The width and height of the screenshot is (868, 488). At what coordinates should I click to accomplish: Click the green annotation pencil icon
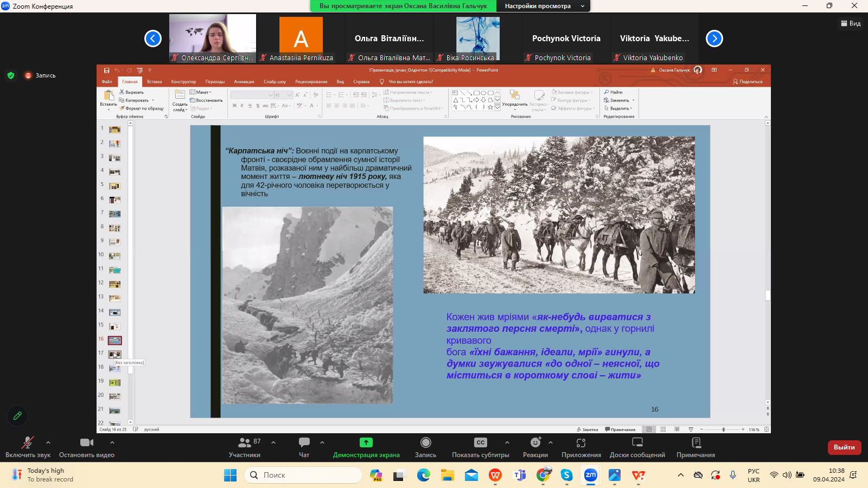(x=17, y=416)
